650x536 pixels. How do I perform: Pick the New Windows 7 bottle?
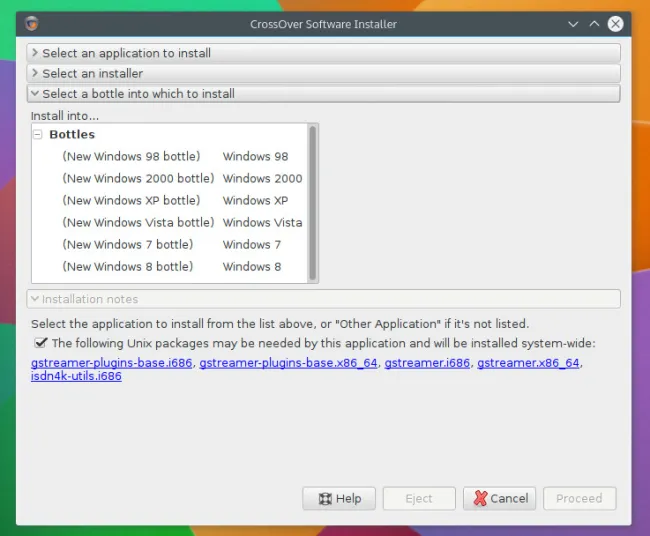[x=170, y=244]
